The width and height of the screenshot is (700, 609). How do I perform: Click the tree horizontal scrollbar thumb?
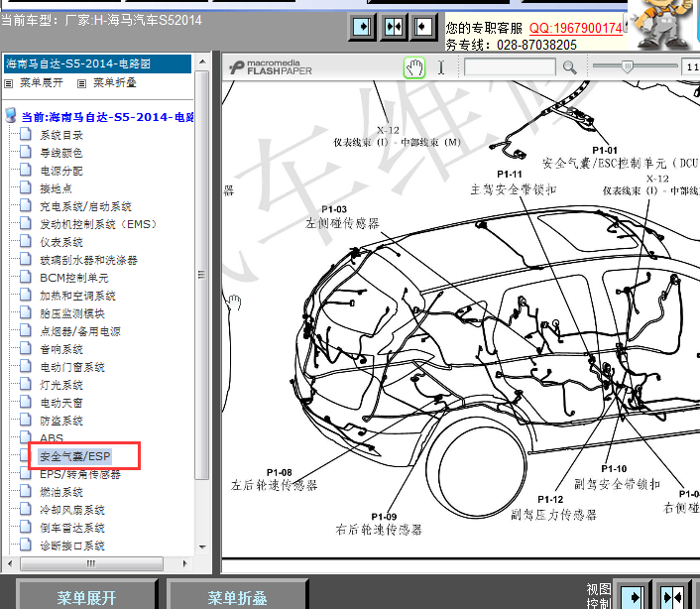click(91, 563)
